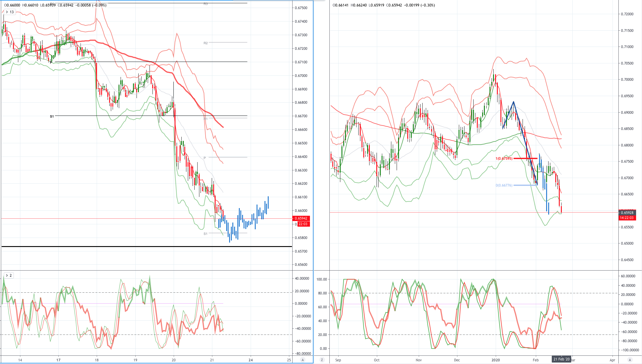Open timezone Z button on right chart

click(x=322, y=360)
